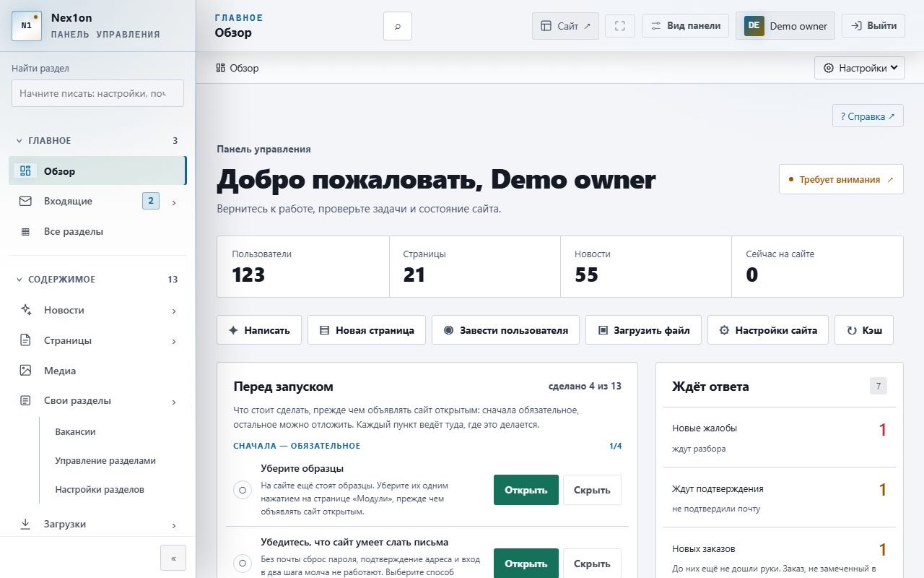Click the Ждёт ответа counter badge 7

click(879, 386)
